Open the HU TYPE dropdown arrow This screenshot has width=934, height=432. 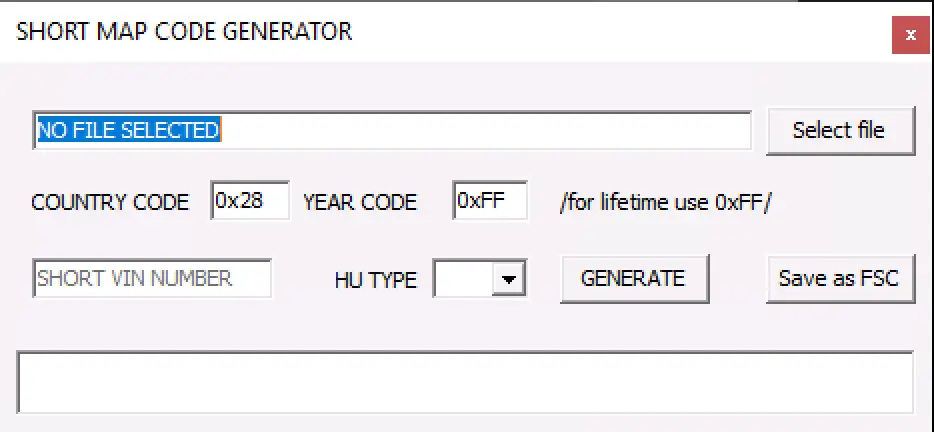[510, 280]
